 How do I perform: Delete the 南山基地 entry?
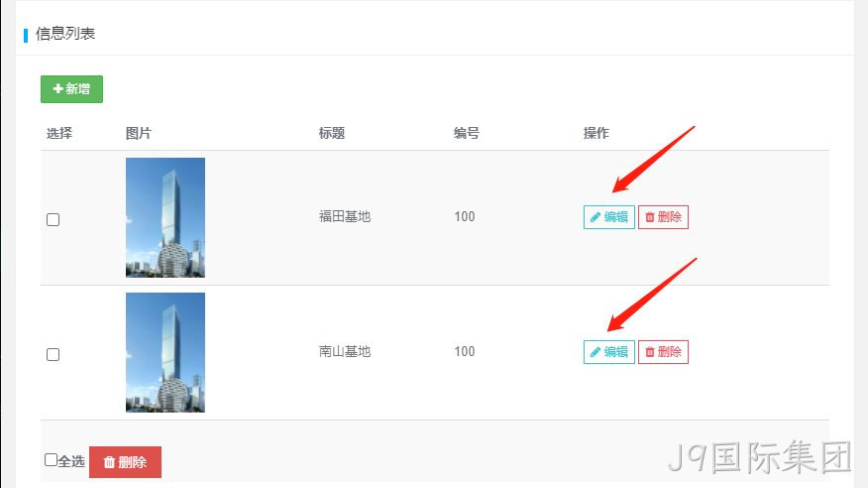coord(663,352)
